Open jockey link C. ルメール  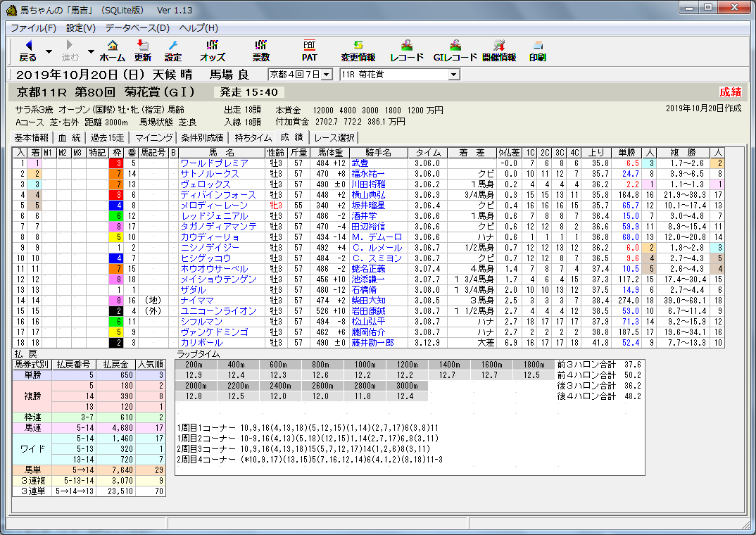pyautogui.click(x=377, y=248)
